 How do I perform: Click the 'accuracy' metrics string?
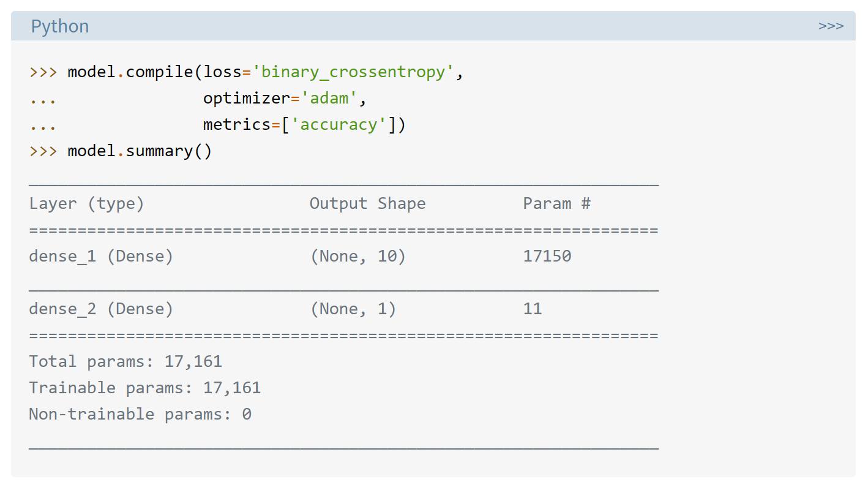[339, 125]
